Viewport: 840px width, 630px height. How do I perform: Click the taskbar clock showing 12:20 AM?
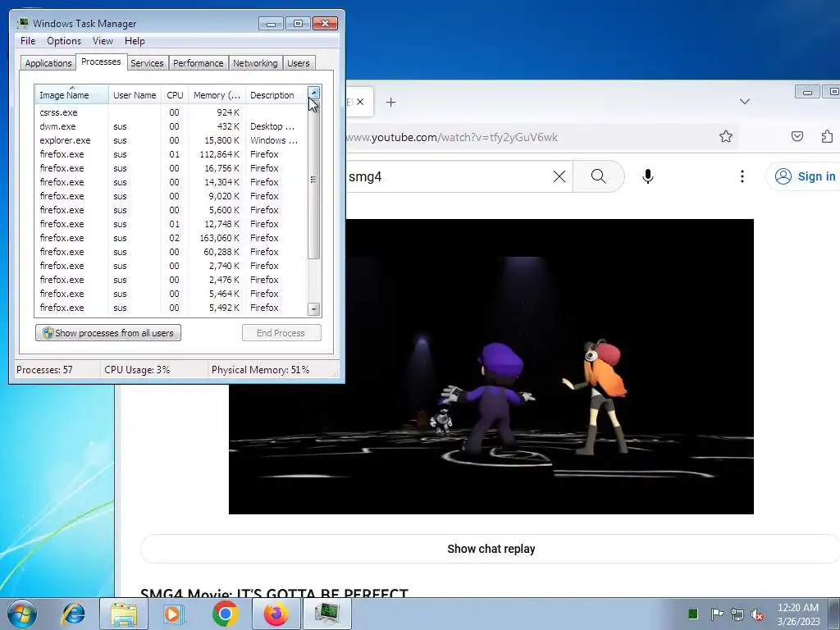(x=797, y=614)
